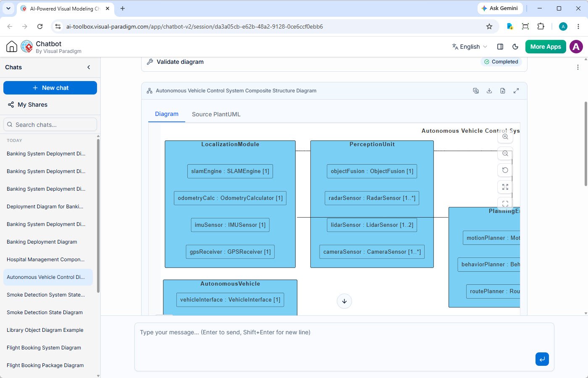Open a new browser tab
This screenshot has width=588, height=378.
123,8
